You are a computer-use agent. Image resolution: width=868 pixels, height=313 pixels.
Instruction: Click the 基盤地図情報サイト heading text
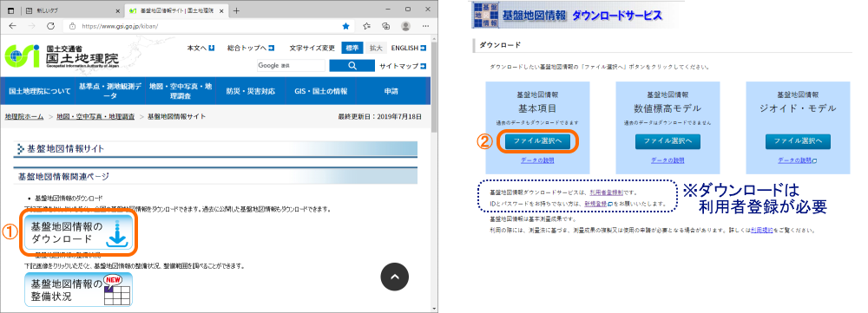tap(65, 148)
